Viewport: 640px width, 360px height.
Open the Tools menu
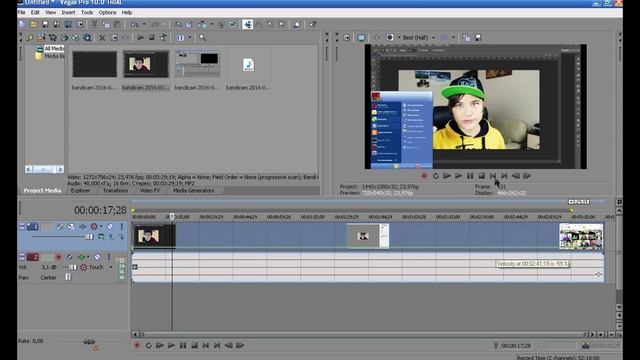point(87,12)
